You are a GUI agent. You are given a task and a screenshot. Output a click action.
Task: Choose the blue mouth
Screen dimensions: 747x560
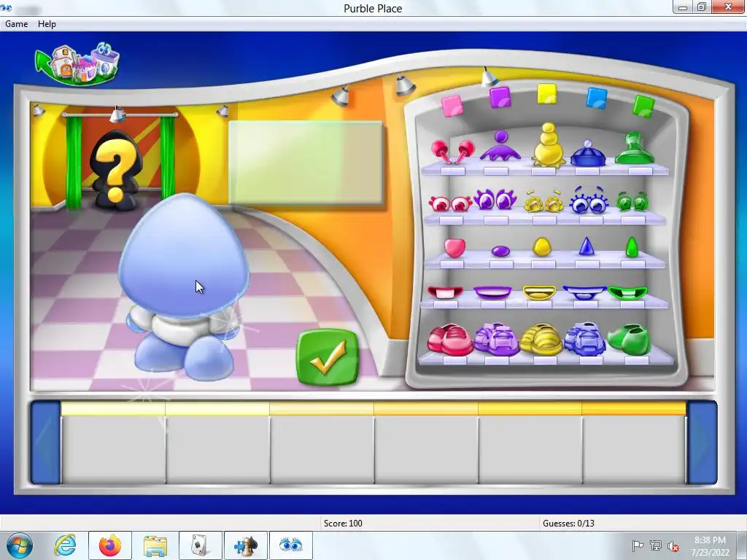[584, 292]
